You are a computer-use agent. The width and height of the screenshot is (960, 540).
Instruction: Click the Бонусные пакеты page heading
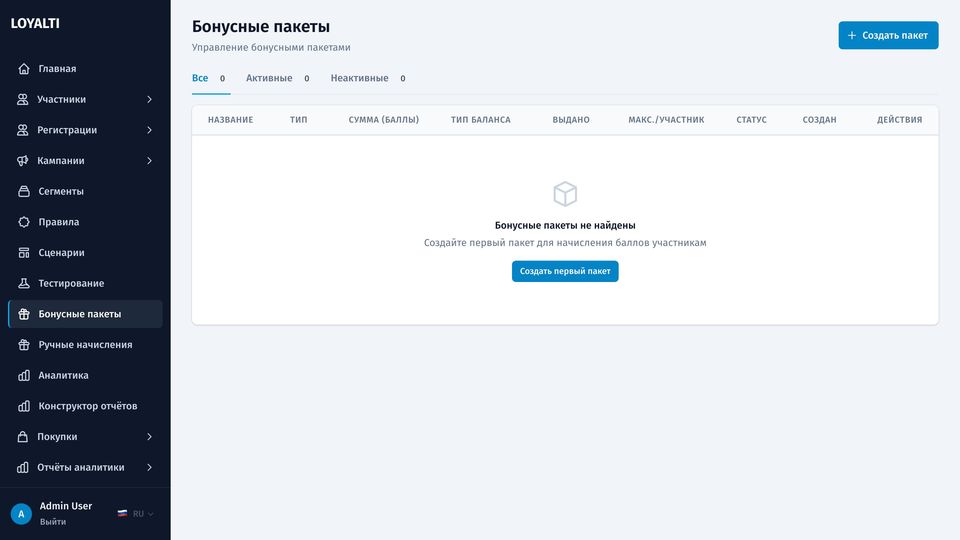[x=261, y=26]
